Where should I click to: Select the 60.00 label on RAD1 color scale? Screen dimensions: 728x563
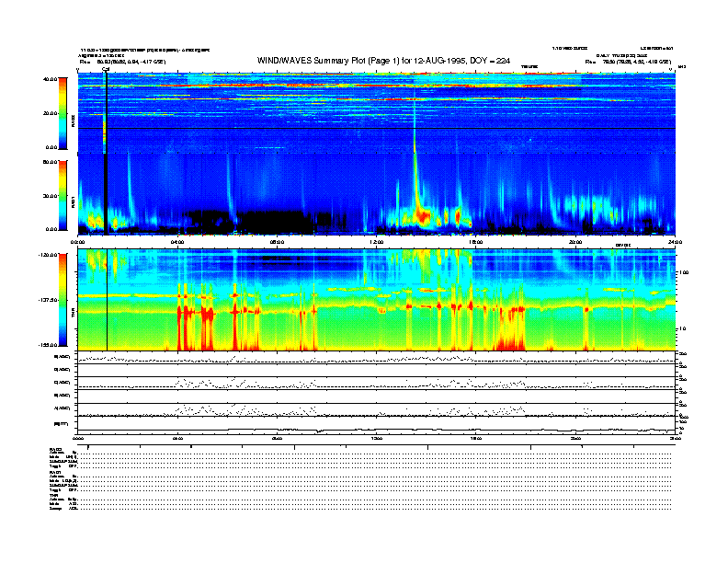50,162
